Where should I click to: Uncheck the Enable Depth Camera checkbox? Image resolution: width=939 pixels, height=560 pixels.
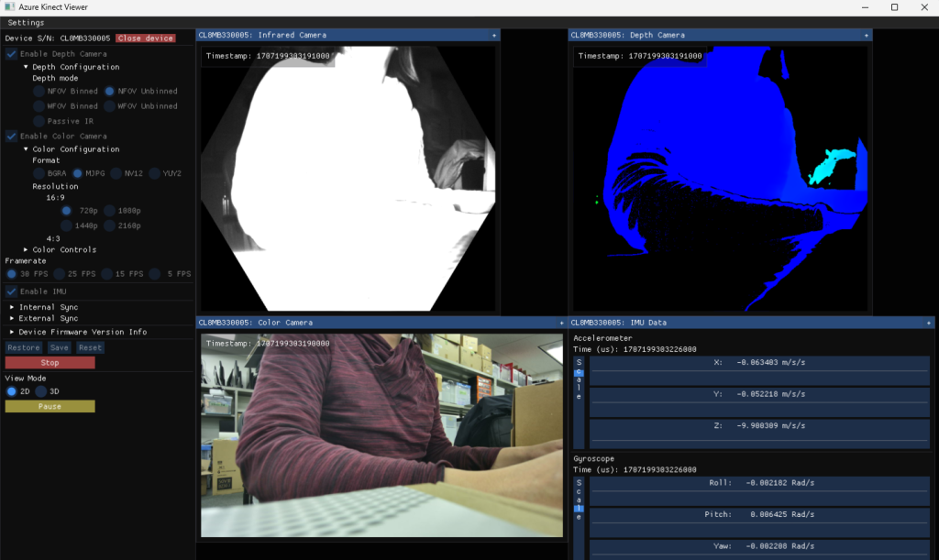tap(9, 53)
